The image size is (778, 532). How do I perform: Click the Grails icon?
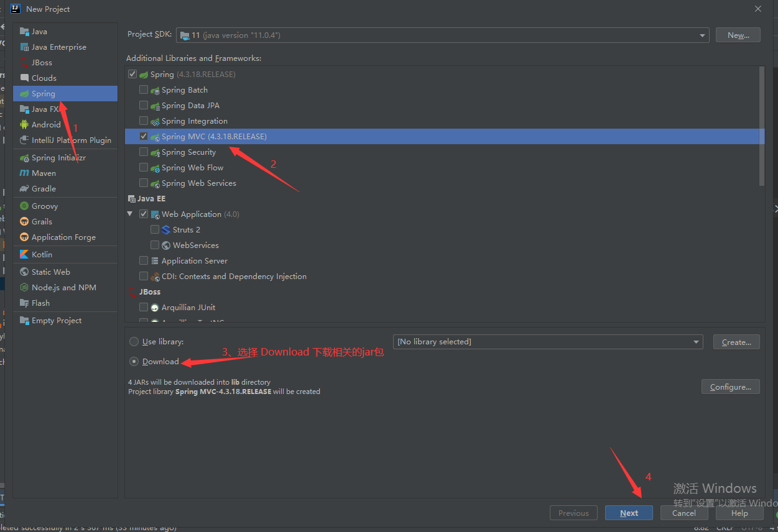24,222
